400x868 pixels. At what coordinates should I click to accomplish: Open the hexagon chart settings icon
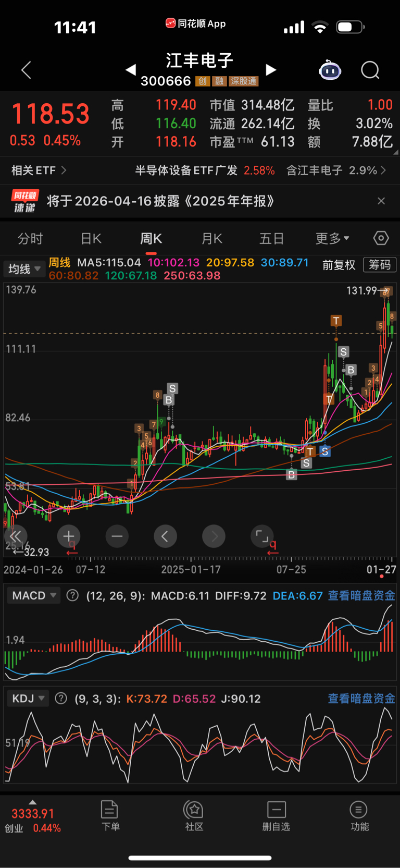point(381,238)
